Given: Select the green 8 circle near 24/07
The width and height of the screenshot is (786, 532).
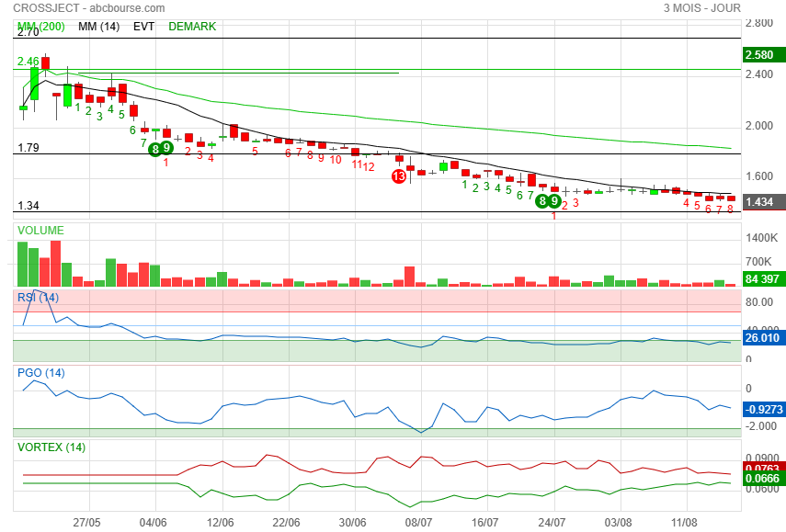Looking at the screenshot, I should pyautogui.click(x=541, y=201).
